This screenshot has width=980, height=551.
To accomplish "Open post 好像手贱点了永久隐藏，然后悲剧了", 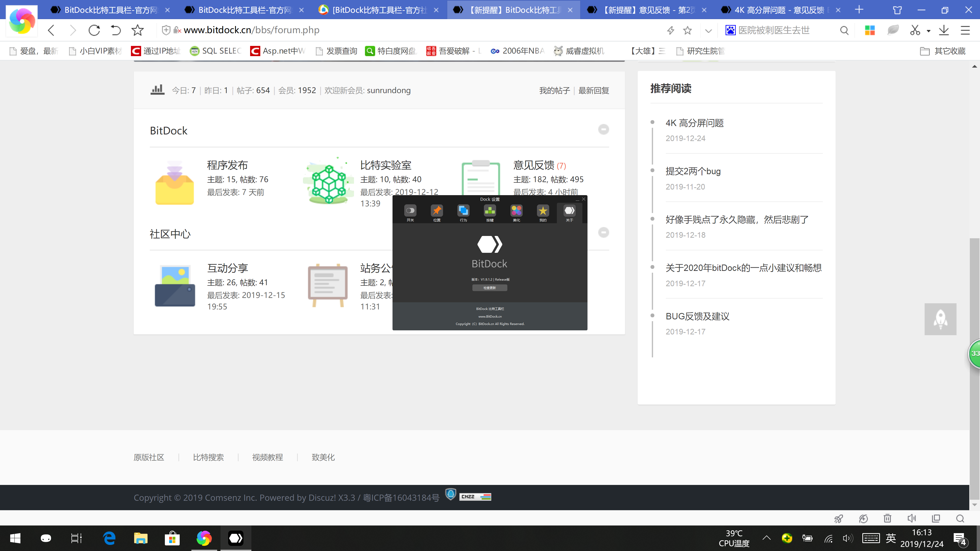I will (x=737, y=219).
